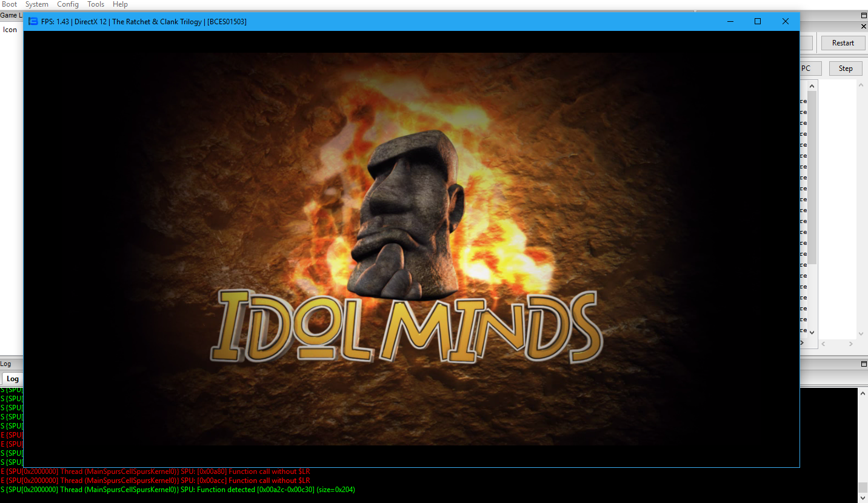
Task: Select the '[0x00acc] Function call without $LR' log line
Action: tap(155, 481)
